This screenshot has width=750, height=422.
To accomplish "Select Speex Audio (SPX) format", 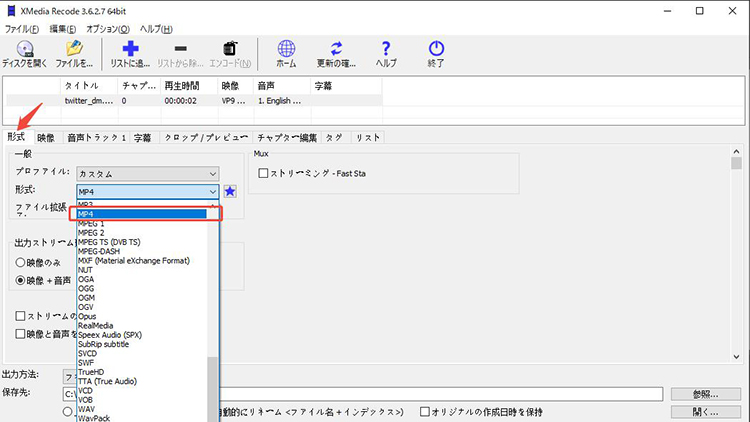I will point(142,335).
